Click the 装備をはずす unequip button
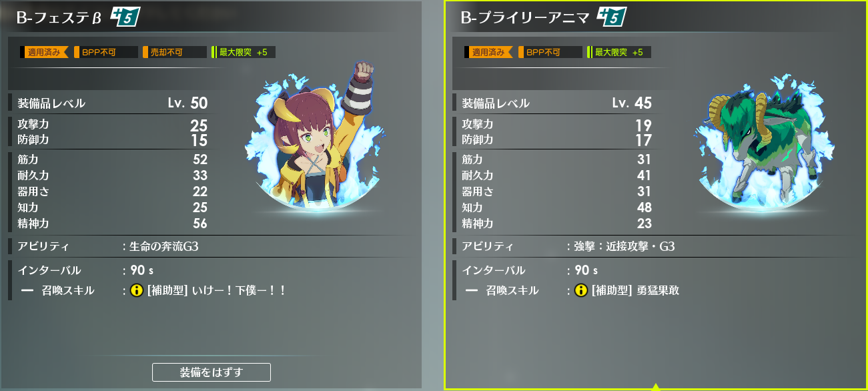 click(211, 372)
